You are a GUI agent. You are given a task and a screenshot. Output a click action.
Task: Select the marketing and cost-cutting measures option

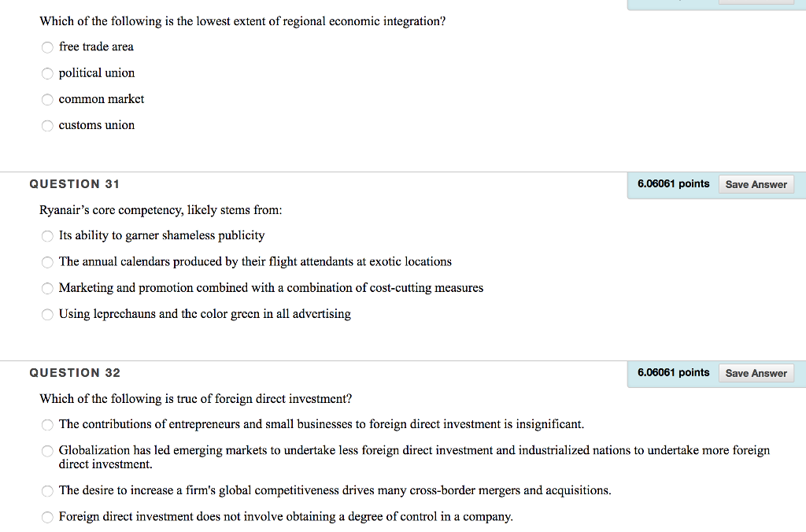click(47, 288)
